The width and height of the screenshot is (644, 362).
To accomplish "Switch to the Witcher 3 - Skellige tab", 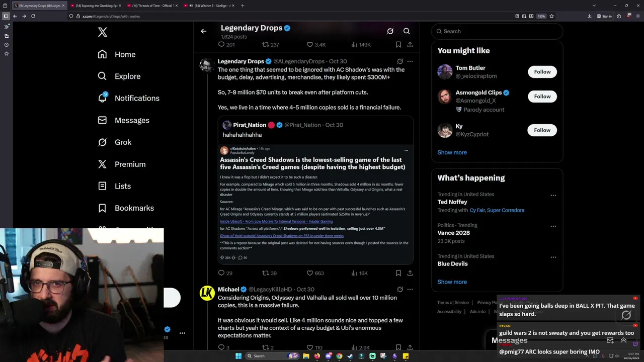I will pyautogui.click(x=208, y=6).
